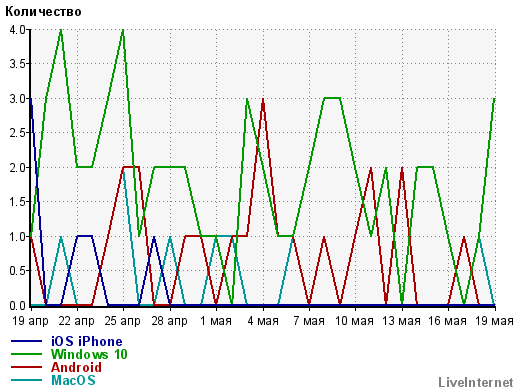Click the red Android legend line

pos(27,367)
